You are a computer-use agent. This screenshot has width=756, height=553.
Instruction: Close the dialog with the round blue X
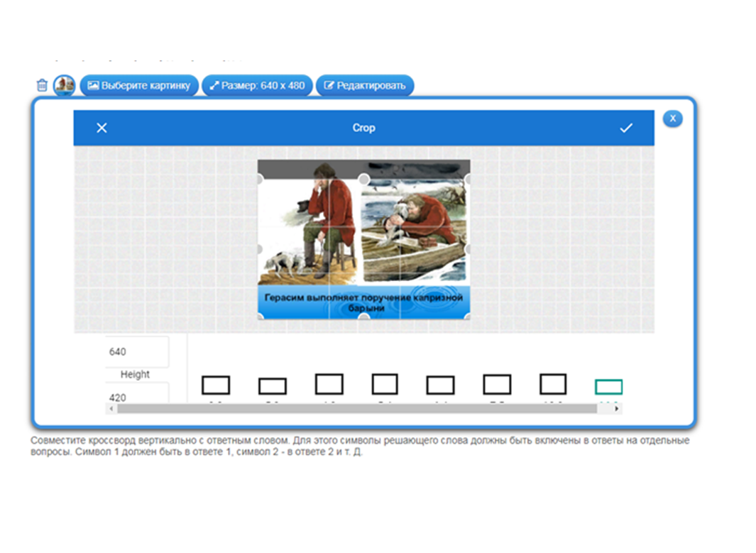coord(672,119)
